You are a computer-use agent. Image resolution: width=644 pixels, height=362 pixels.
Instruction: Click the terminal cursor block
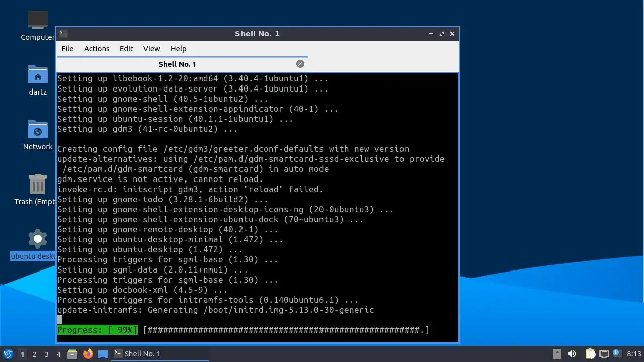pos(60,320)
